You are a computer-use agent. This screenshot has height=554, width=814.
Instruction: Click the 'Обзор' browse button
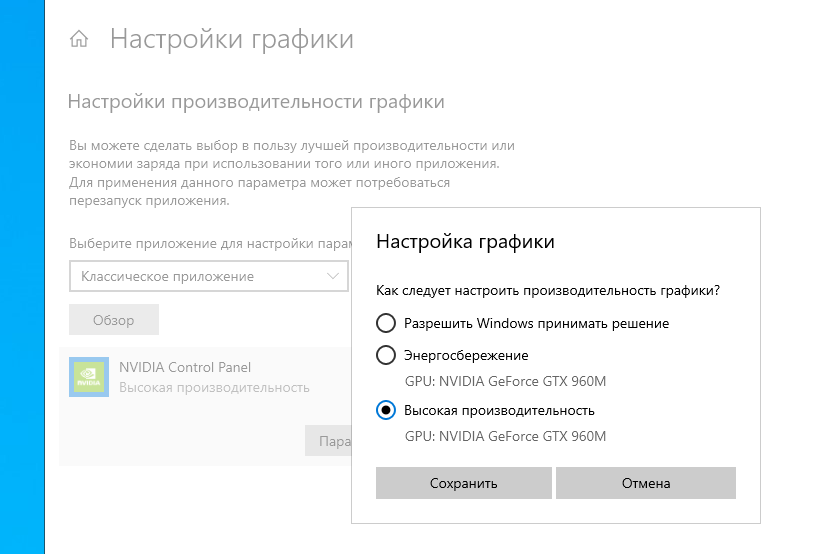pyautogui.click(x=114, y=320)
